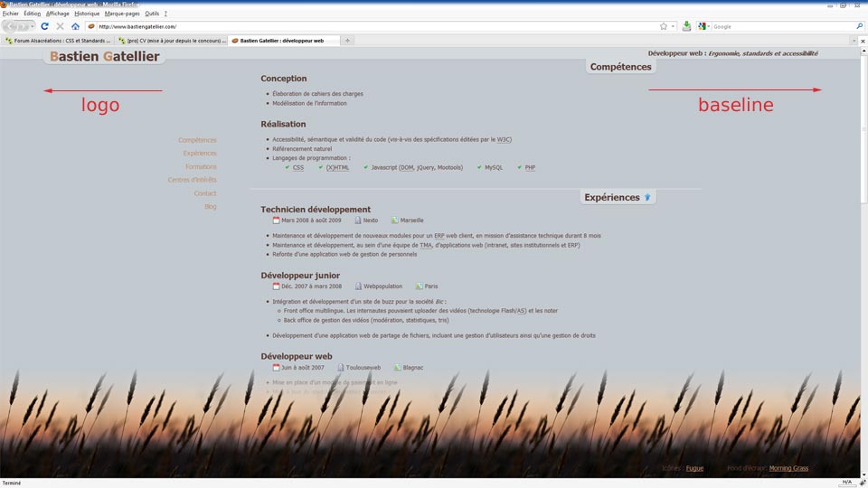Stop loading with the X toolbar icon
868x488 pixels.
(60, 26)
